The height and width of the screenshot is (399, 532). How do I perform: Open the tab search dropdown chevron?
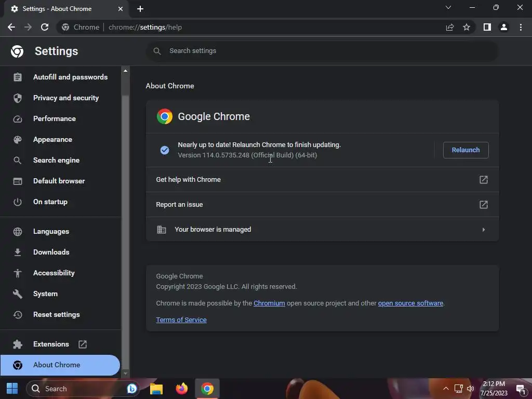[x=448, y=7]
